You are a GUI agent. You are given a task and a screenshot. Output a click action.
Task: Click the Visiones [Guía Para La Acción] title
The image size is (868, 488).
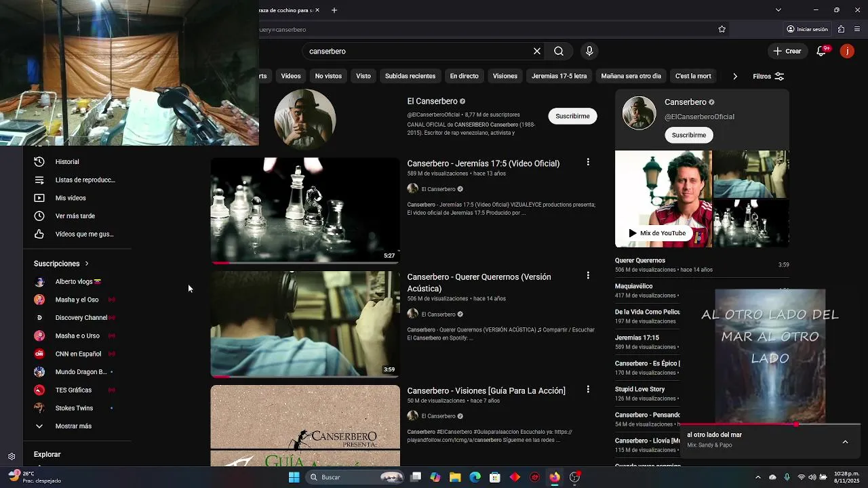click(486, 391)
